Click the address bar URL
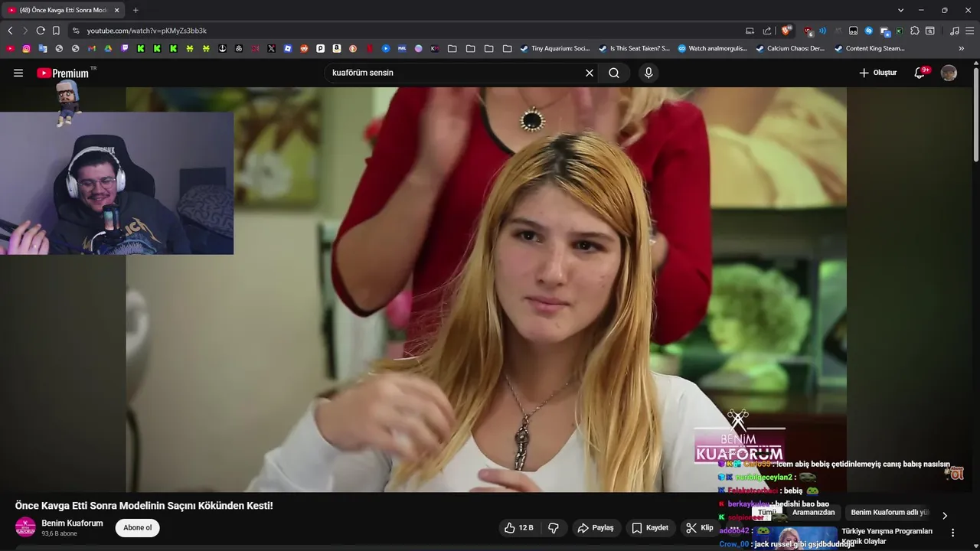The image size is (980, 551). [x=146, y=31]
